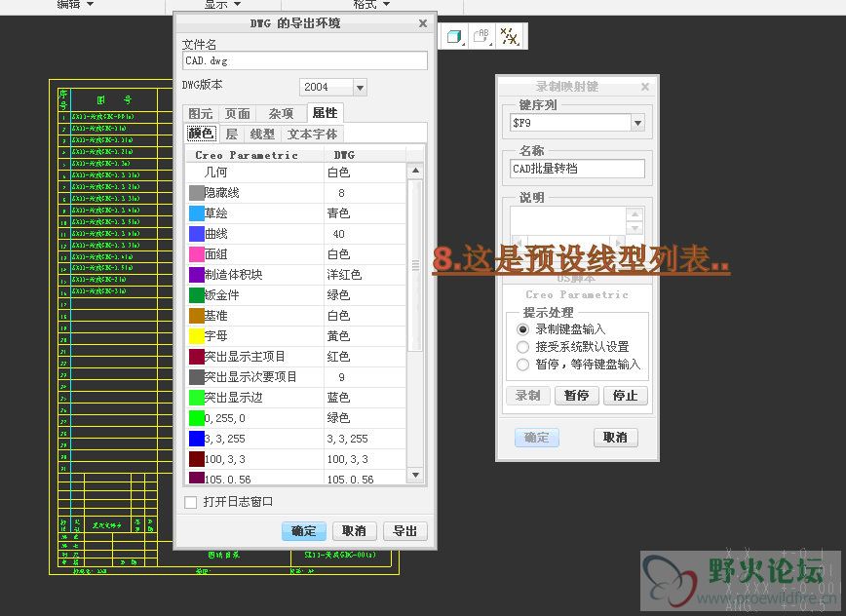Click 取消 in DWG export dialog
The height and width of the screenshot is (616, 846).
354,531
